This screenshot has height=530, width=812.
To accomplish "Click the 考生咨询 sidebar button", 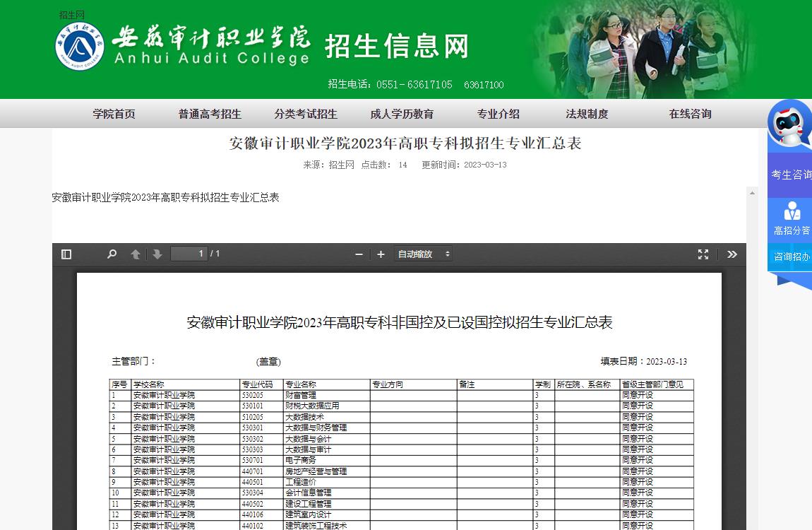I will [790, 175].
